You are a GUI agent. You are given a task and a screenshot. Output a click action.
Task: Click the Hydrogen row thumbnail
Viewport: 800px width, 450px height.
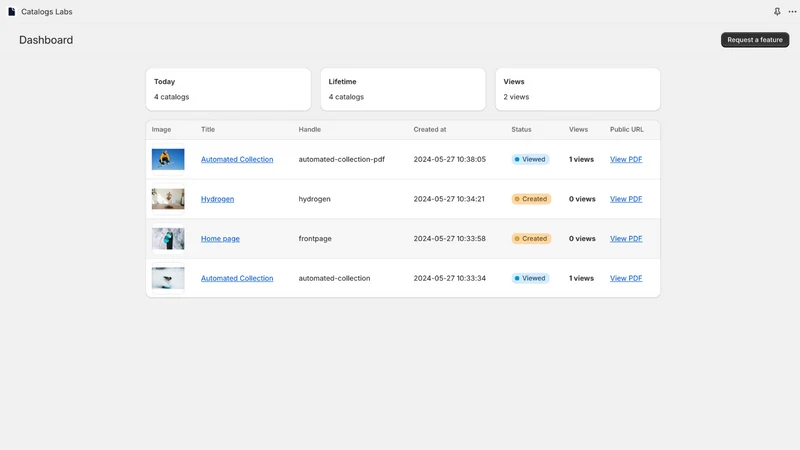point(168,199)
